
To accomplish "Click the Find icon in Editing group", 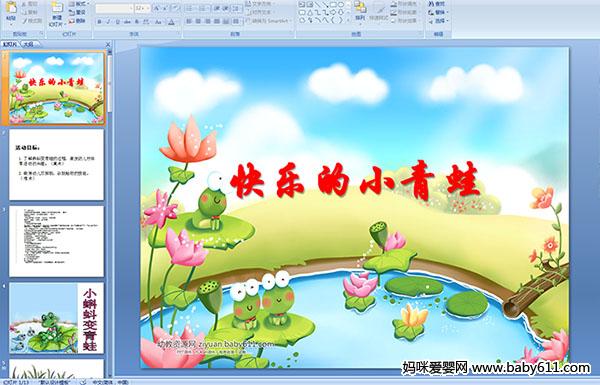I will 437,4.
